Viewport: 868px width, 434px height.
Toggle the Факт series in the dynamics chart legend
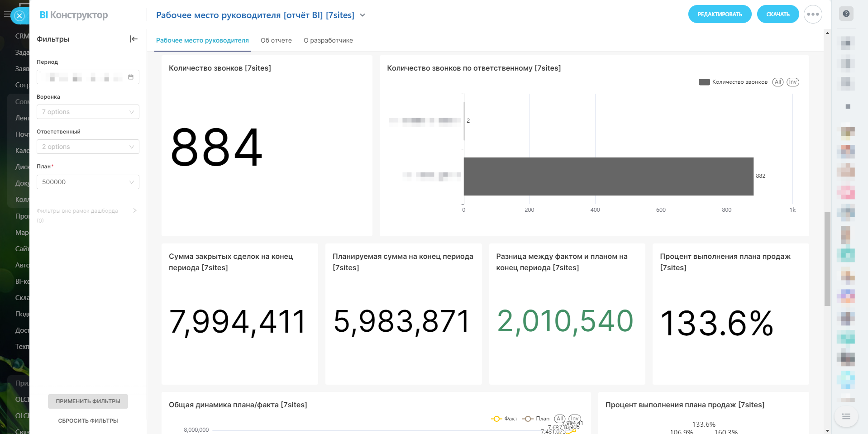tap(504, 419)
